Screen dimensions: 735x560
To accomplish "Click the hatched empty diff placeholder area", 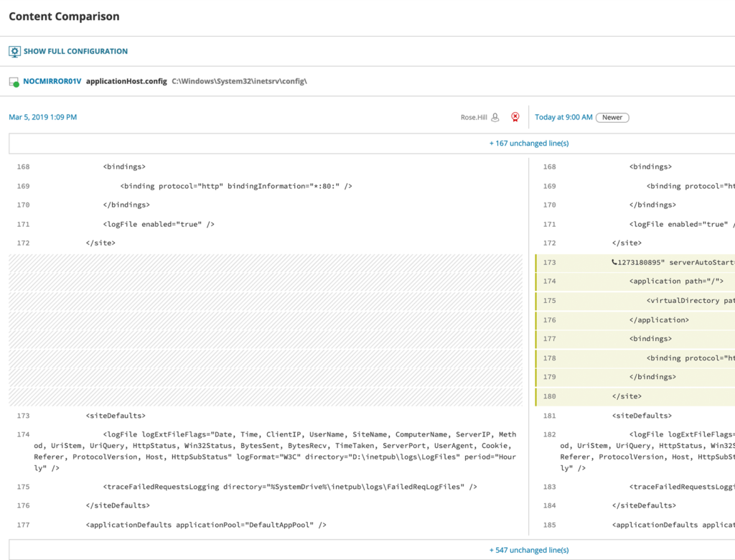I will tap(266, 330).
